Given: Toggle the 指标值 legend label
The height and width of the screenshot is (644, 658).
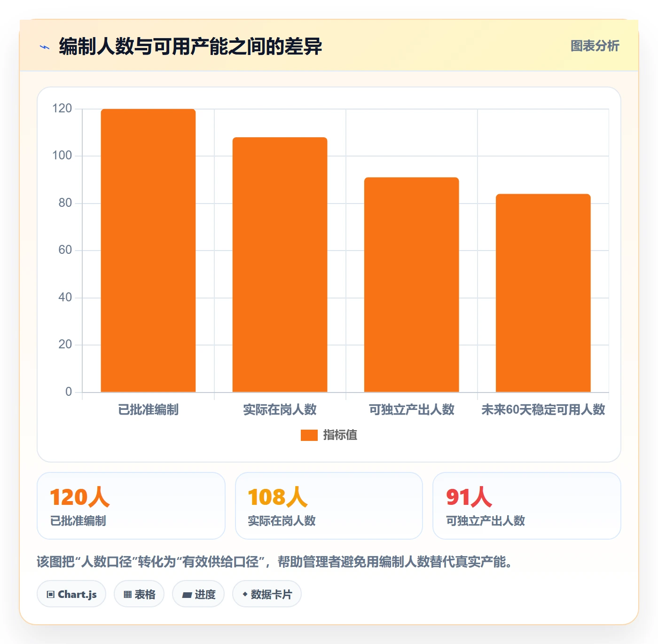Looking at the screenshot, I should tap(340, 435).
